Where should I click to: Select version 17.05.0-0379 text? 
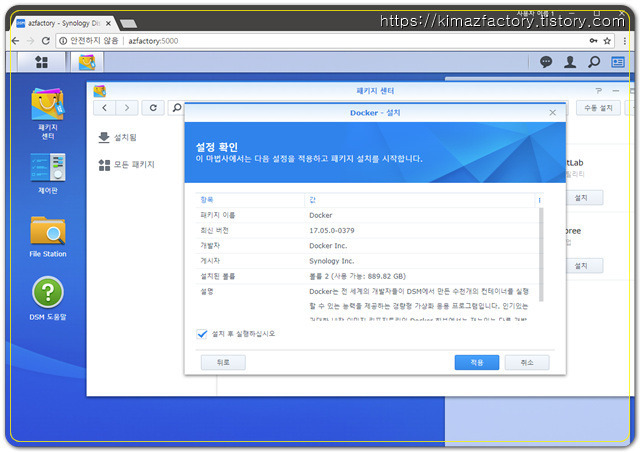pyautogui.click(x=331, y=231)
